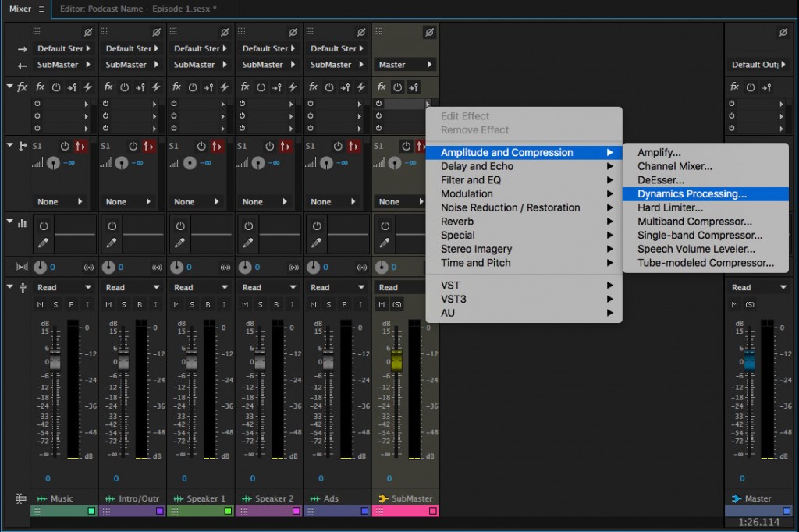Open the SubMaster output selector on Intro/Outr channel
The image size is (799, 532).
[x=130, y=64]
